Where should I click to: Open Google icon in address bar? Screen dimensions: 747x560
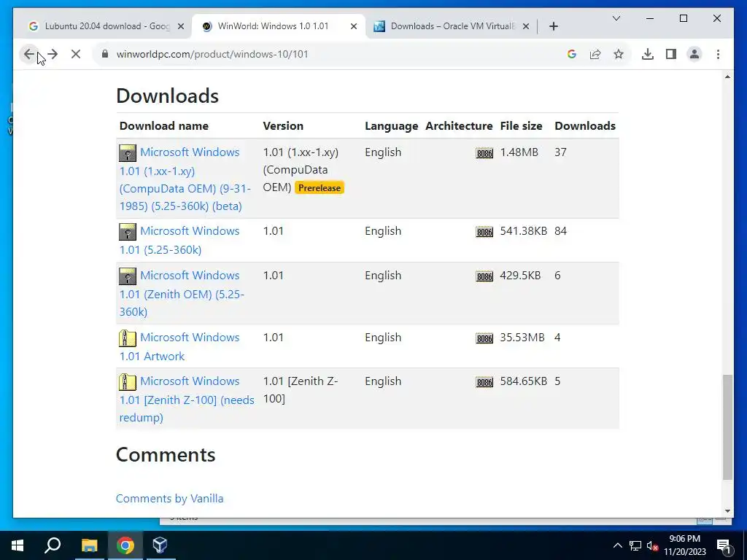pyautogui.click(x=572, y=54)
